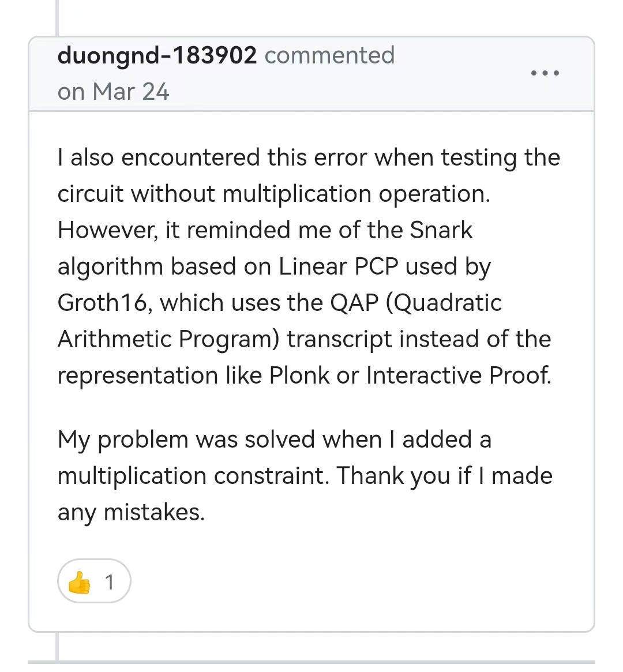Click the first paragraph starting 'I also encountered'
Image resolution: width=623 pixels, height=672 pixels.
click(309, 266)
